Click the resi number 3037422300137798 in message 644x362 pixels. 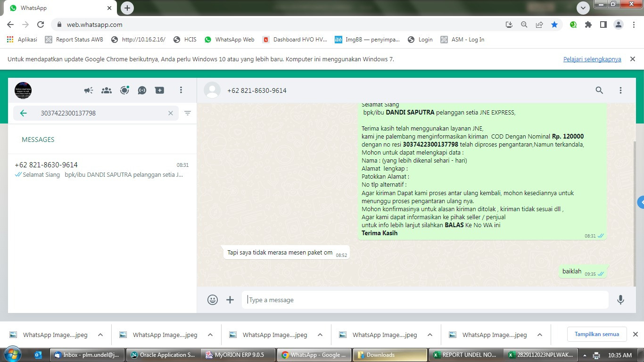[430, 144]
